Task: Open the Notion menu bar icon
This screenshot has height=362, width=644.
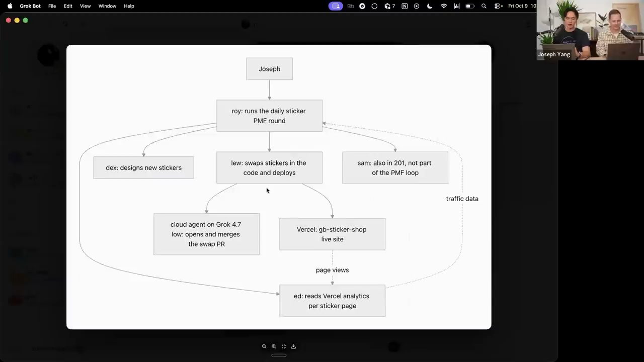Action: pyautogui.click(x=405, y=6)
